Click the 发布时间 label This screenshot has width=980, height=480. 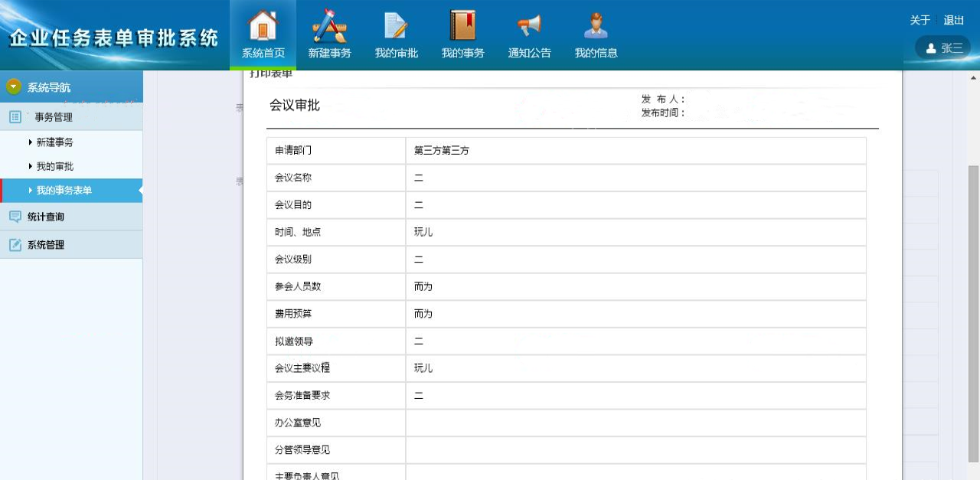click(663, 113)
